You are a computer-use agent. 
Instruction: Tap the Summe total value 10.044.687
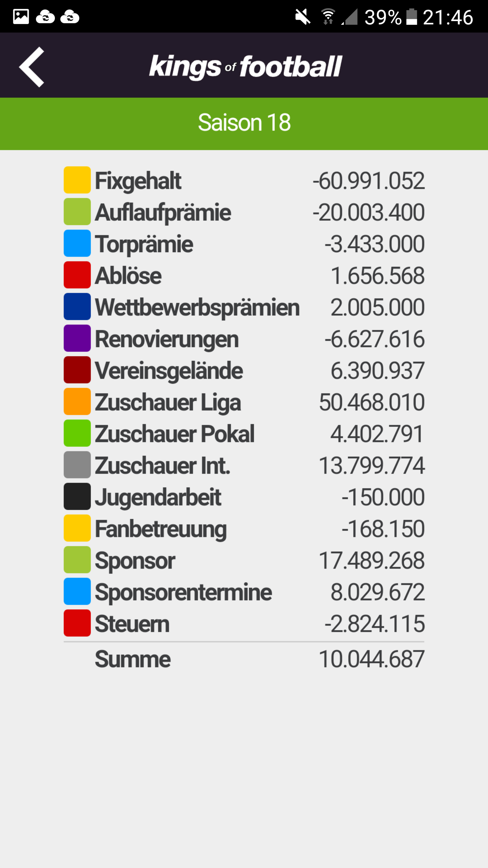point(371,659)
